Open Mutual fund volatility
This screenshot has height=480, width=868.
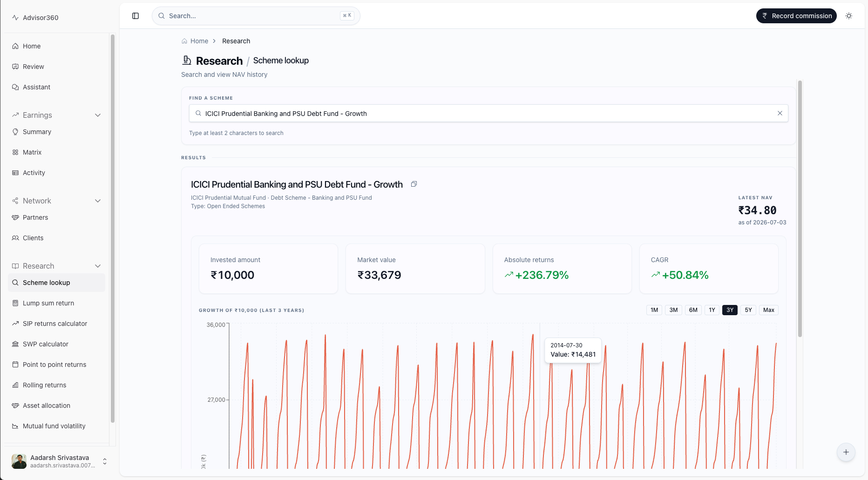click(56, 426)
